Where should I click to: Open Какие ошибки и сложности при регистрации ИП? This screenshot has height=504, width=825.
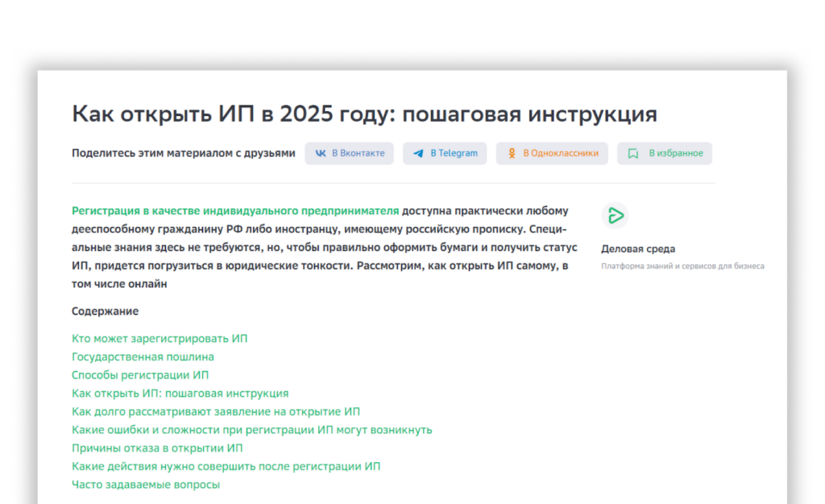point(251,429)
